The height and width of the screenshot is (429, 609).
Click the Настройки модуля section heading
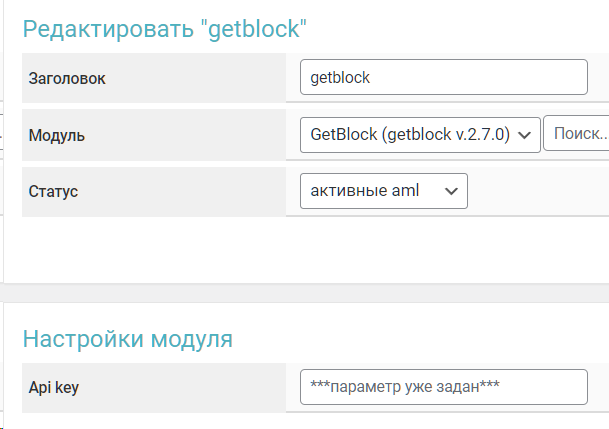(x=128, y=339)
